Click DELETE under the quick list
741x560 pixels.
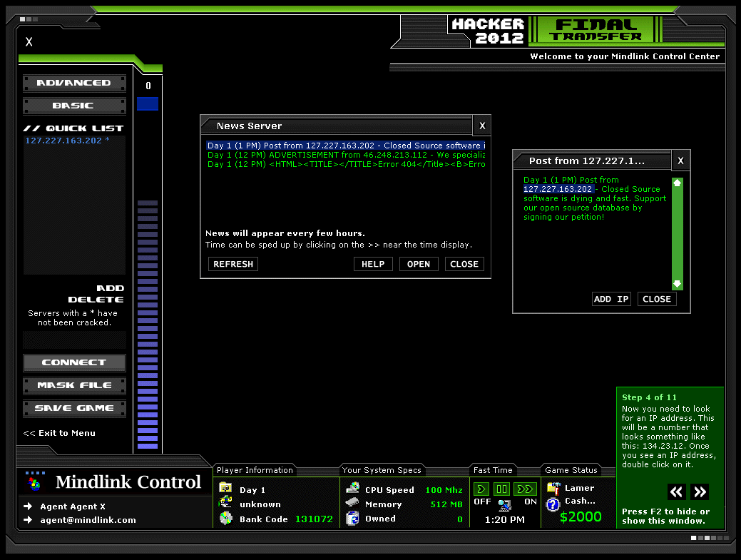coord(96,300)
